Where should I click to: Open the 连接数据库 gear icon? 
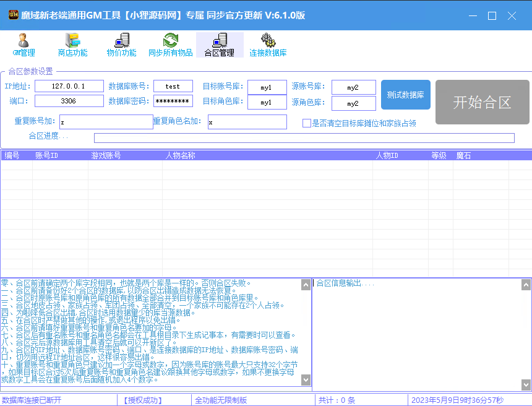pos(268,41)
